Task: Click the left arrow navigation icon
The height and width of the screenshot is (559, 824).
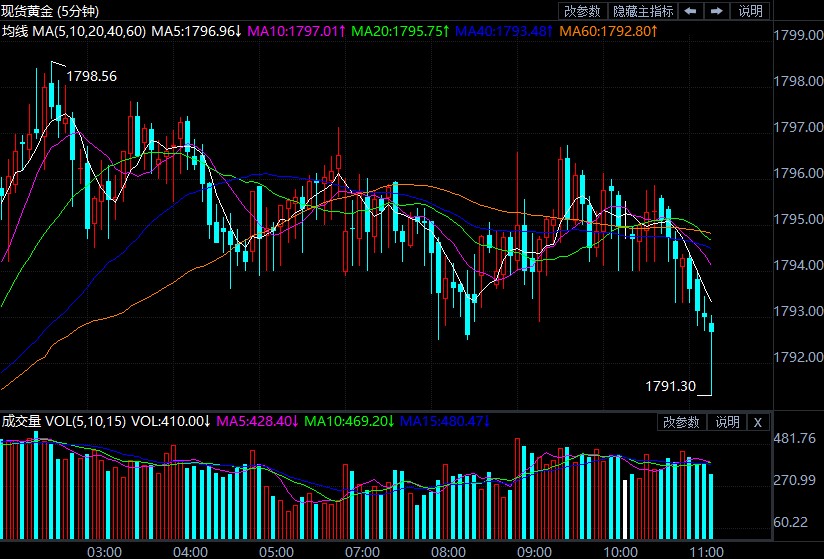Action: (692, 11)
